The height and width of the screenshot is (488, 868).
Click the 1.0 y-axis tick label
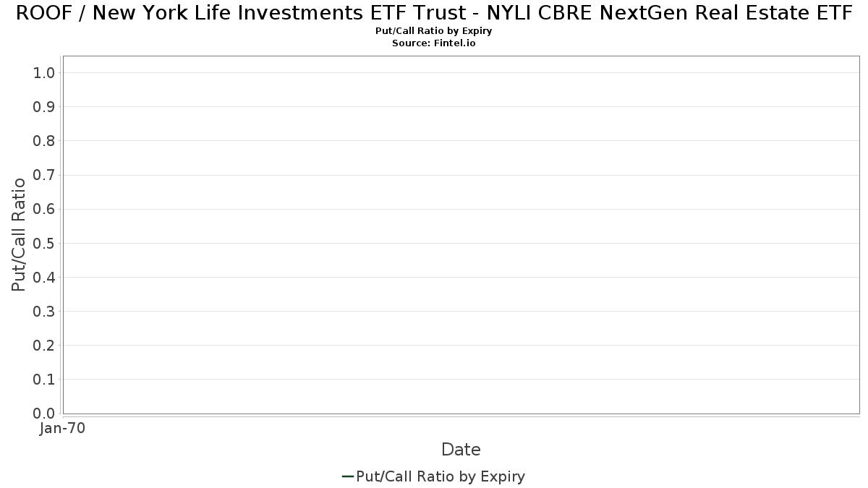point(44,72)
